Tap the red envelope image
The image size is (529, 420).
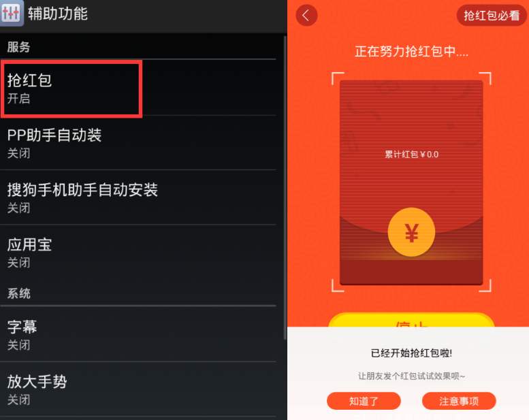411,182
